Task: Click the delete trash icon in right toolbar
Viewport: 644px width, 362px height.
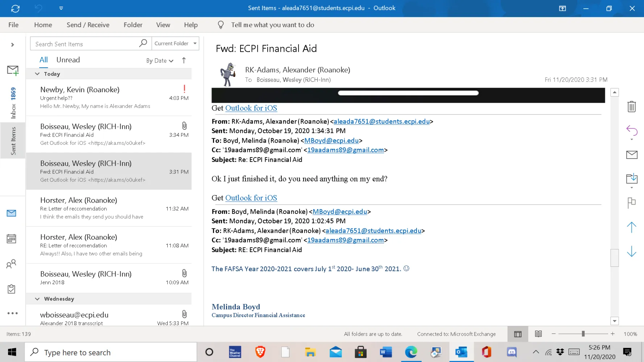Action: pos(631,106)
